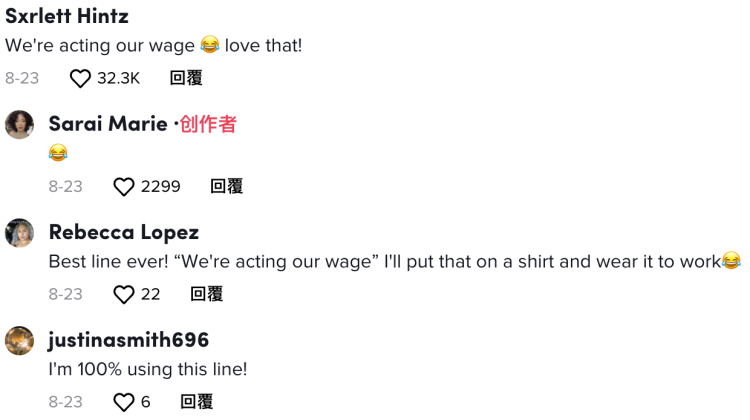Click the 2299 like count
Screen dimensions: 750x420
[161, 187]
